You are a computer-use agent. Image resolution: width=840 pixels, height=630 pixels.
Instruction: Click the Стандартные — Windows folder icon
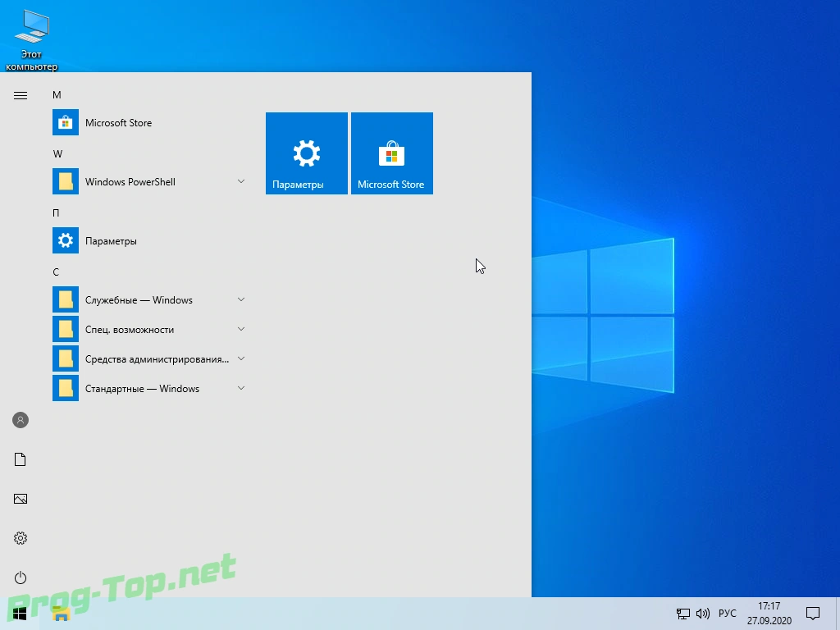(x=66, y=388)
